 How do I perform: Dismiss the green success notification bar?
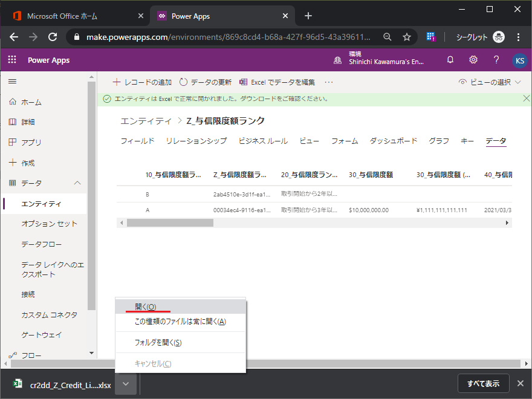click(x=526, y=99)
